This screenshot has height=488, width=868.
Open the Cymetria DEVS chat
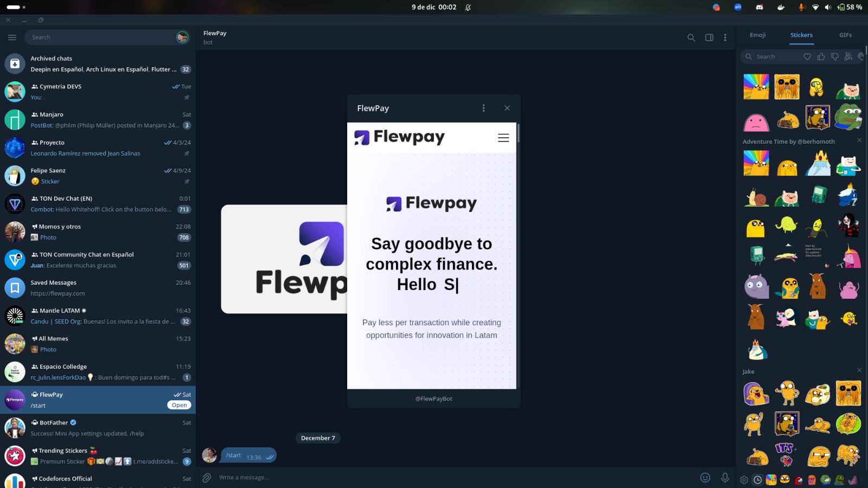(x=98, y=92)
